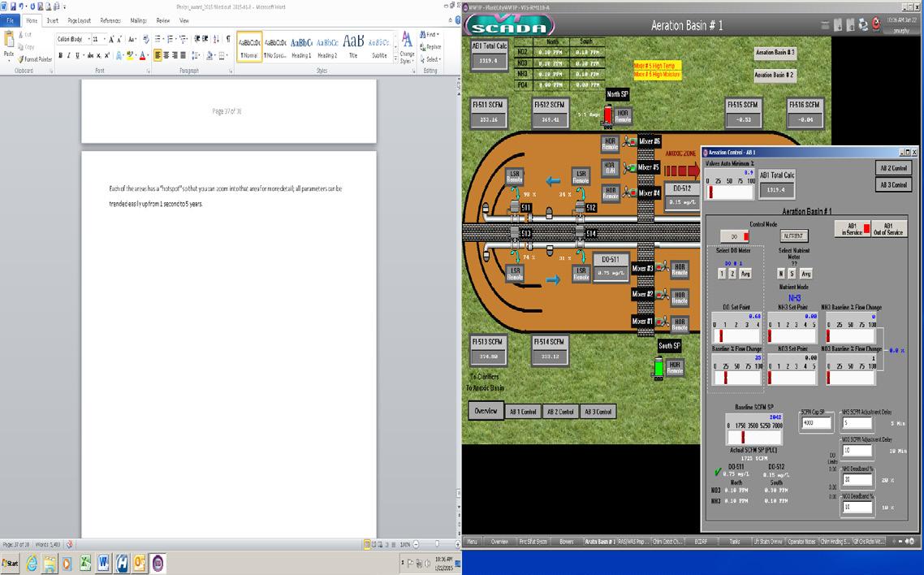Click the Overview button below the basin
Viewport: 924px width, 575px height.
click(x=486, y=411)
